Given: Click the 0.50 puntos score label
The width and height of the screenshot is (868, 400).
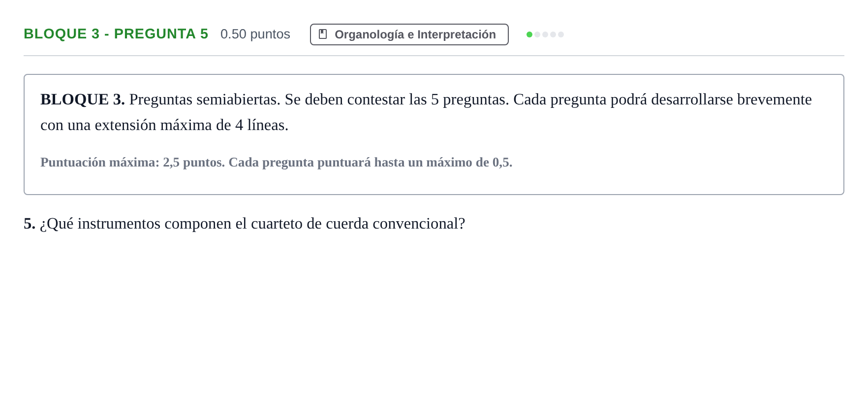Looking at the screenshot, I should coord(255,34).
